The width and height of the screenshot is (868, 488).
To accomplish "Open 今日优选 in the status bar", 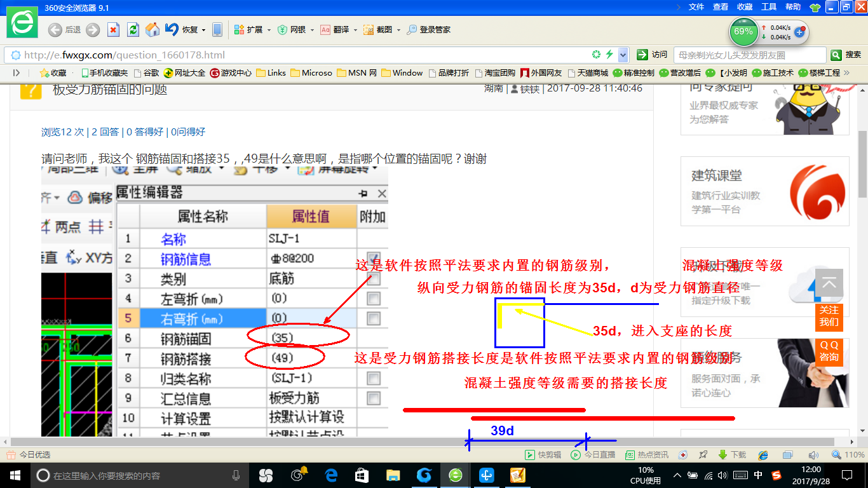I will [x=29, y=455].
